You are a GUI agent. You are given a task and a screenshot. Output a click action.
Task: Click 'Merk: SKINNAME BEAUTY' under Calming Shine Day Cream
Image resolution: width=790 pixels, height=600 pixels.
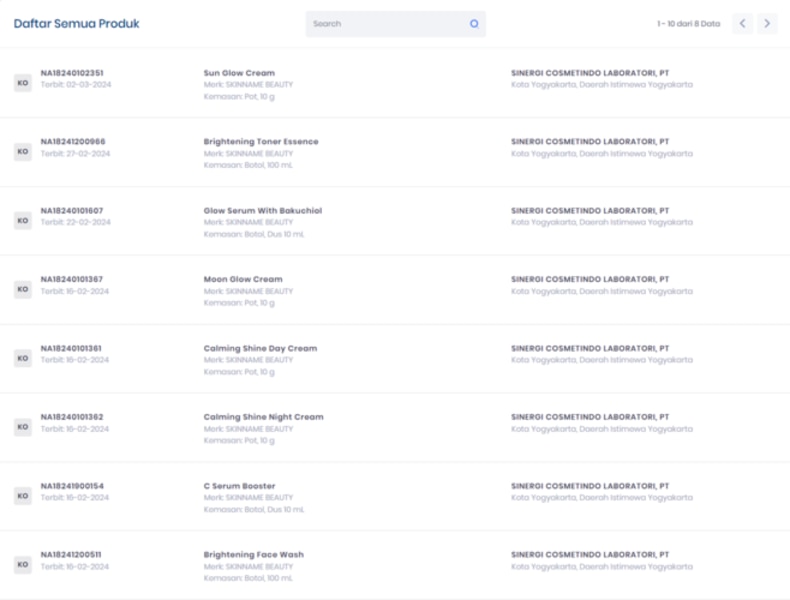click(x=248, y=360)
